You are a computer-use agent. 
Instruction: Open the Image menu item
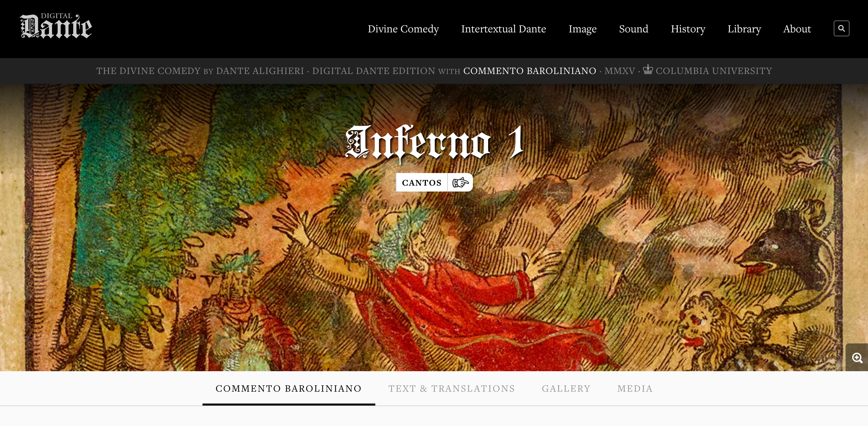click(582, 29)
